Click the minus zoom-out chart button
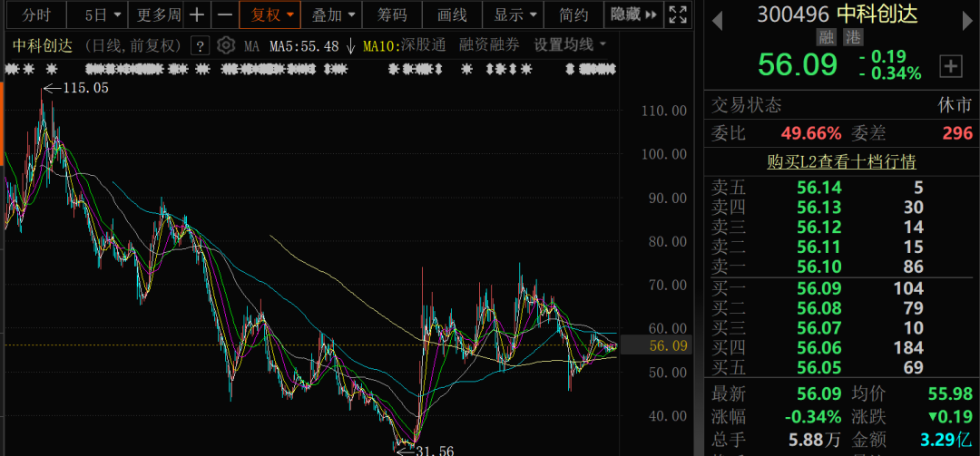The width and height of the screenshot is (980, 456). click(x=225, y=15)
